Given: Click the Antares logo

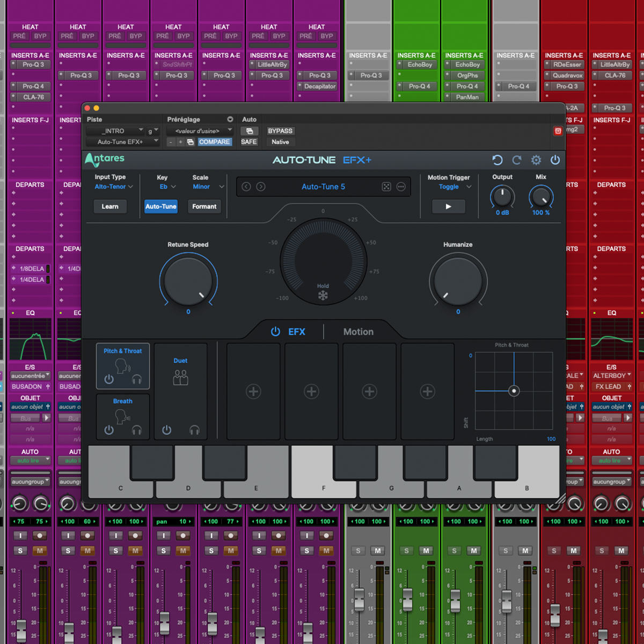Looking at the screenshot, I should [105, 159].
